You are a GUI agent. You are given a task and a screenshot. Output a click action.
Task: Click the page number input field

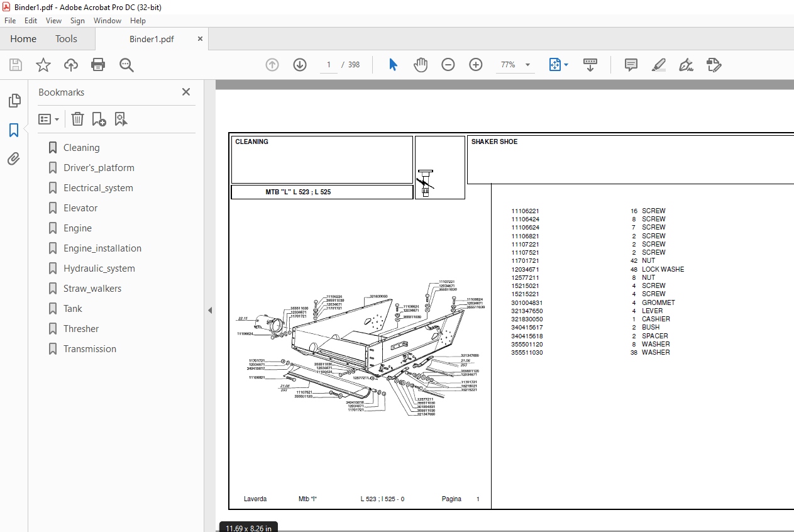click(328, 65)
